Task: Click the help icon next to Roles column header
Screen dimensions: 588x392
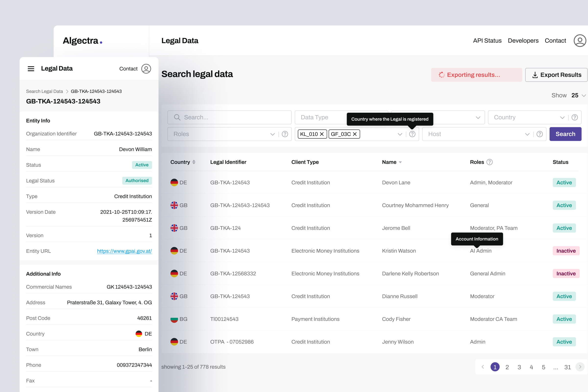Action: [x=490, y=162]
